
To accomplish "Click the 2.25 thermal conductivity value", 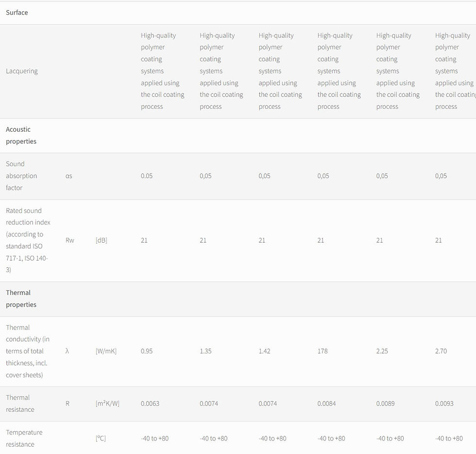I will point(382,351).
